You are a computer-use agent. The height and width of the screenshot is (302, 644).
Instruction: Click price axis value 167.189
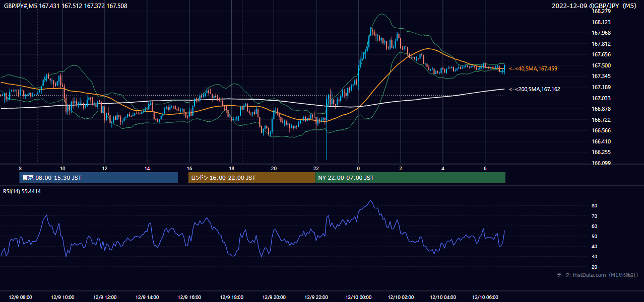click(x=601, y=87)
